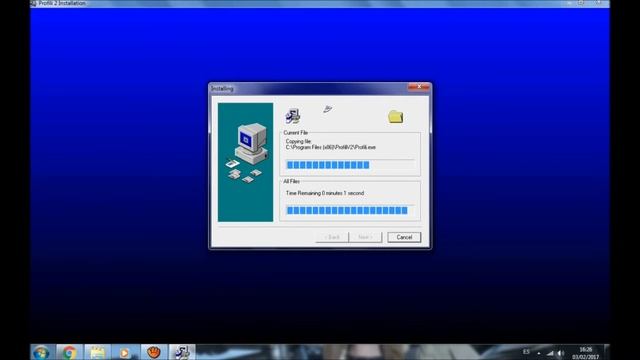The width and height of the screenshot is (640, 360).
Task: Click the 'Copying file' path text
Action: tap(330, 144)
